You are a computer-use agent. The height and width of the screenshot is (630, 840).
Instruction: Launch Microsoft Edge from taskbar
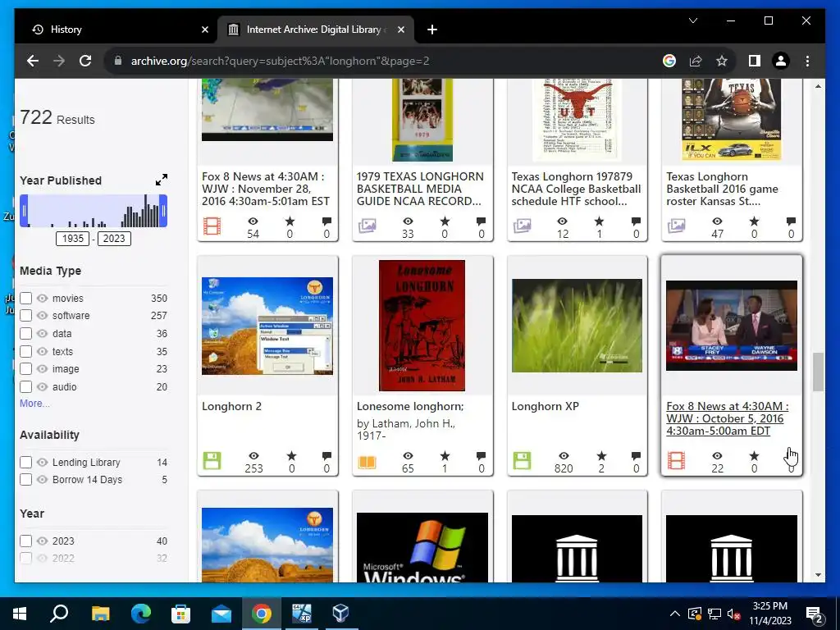pyautogui.click(x=141, y=614)
